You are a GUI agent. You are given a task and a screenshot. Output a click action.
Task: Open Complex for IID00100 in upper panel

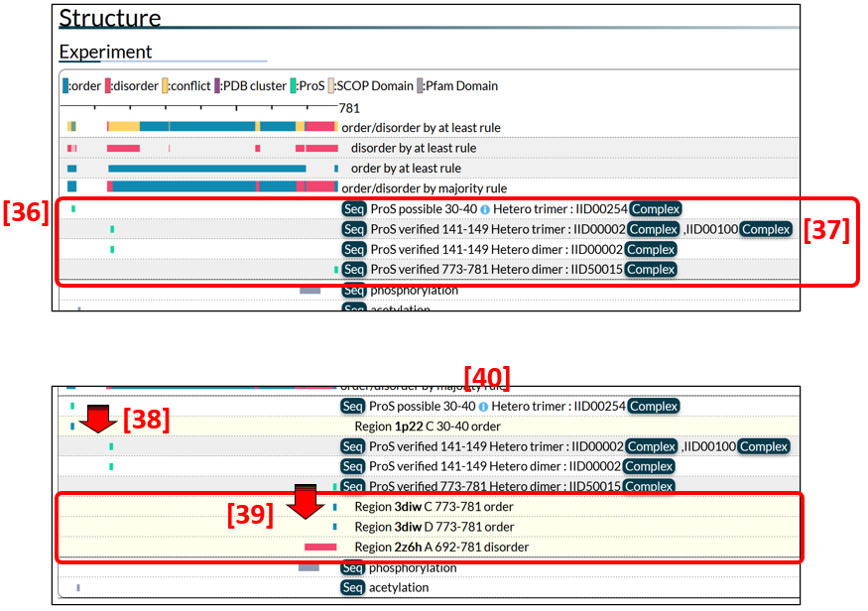[x=766, y=229]
